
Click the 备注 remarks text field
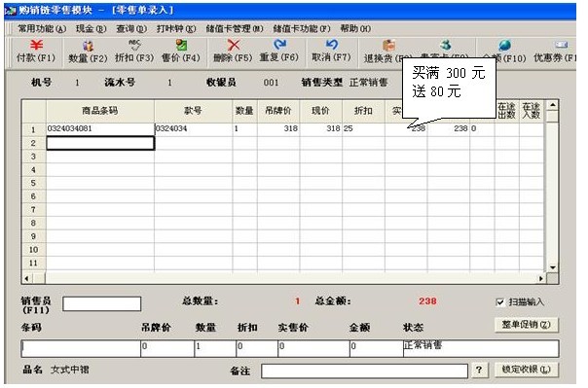click(364, 371)
